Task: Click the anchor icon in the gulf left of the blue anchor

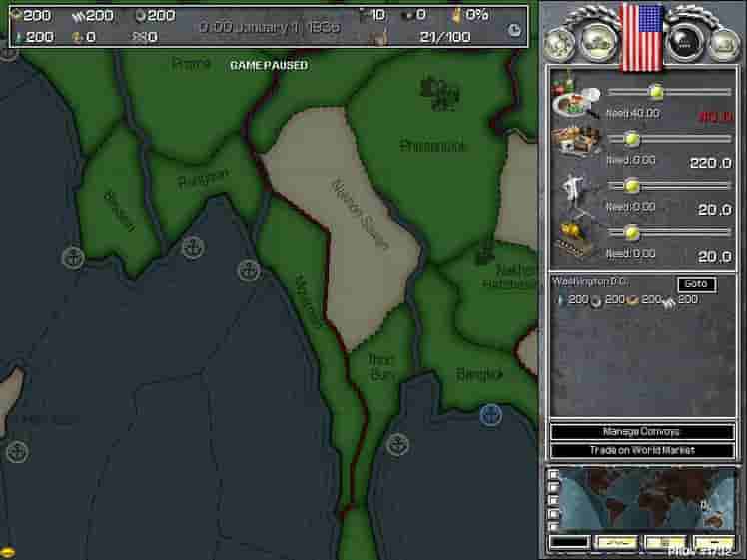Action: (397, 445)
